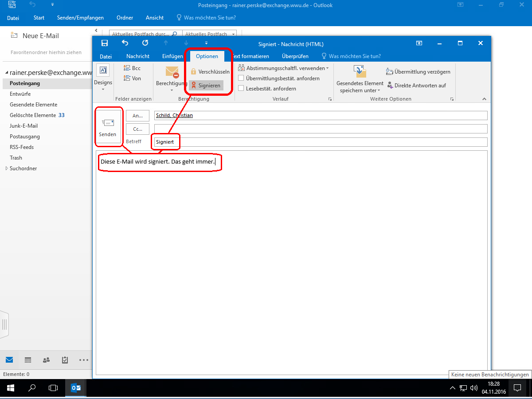Show the Bcc field

click(x=132, y=68)
